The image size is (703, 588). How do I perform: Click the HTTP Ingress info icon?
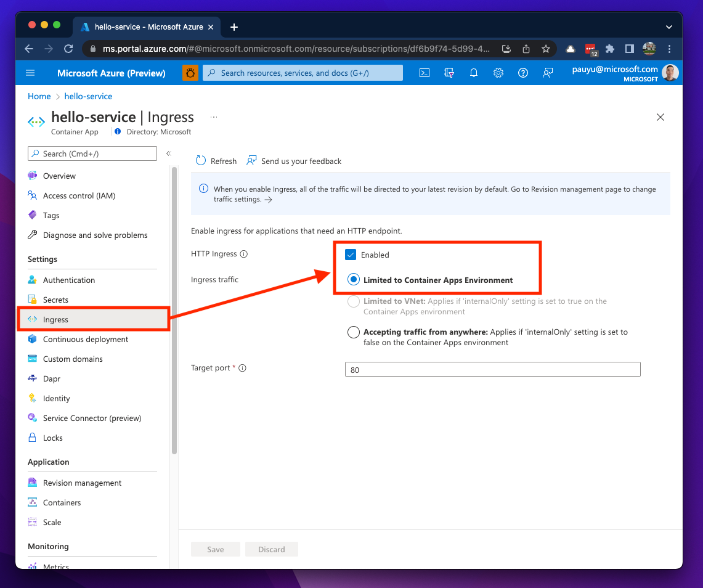coord(244,254)
